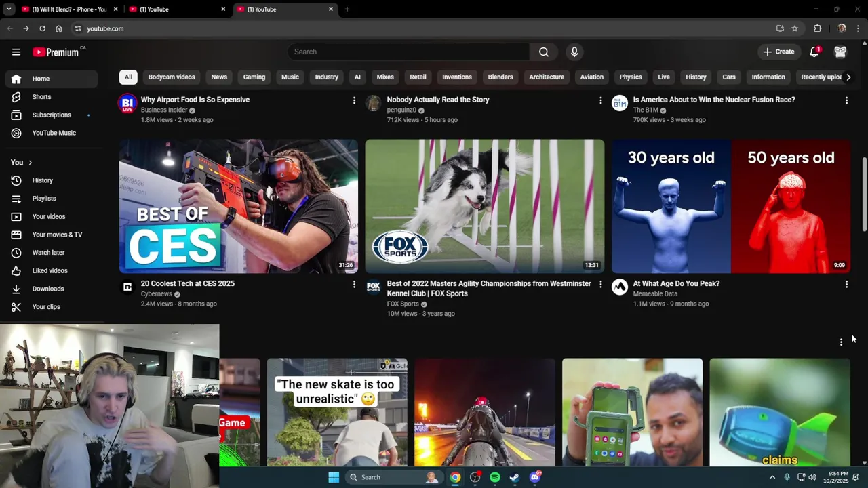Click the search magnifier button
868x488 pixels.
tap(544, 52)
